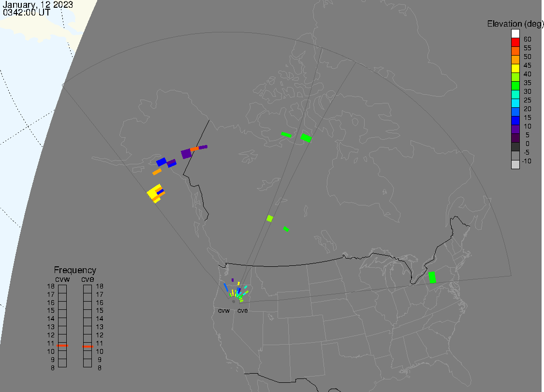Click the time stamp '0342:00 UT'
544x392 pixels.
coord(27,13)
